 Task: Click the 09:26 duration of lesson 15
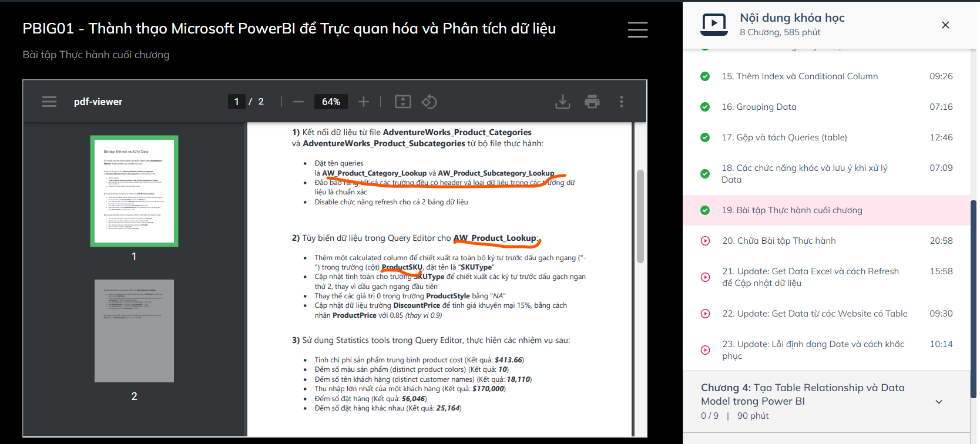click(x=941, y=76)
